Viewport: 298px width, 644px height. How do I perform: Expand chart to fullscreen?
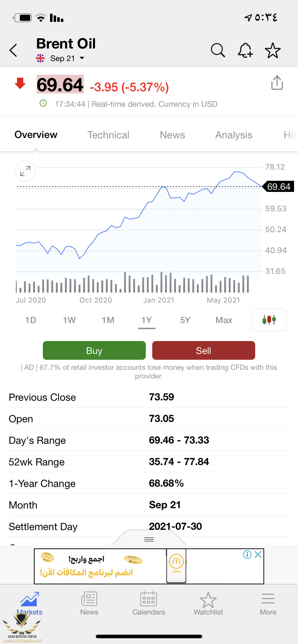pos(25,171)
